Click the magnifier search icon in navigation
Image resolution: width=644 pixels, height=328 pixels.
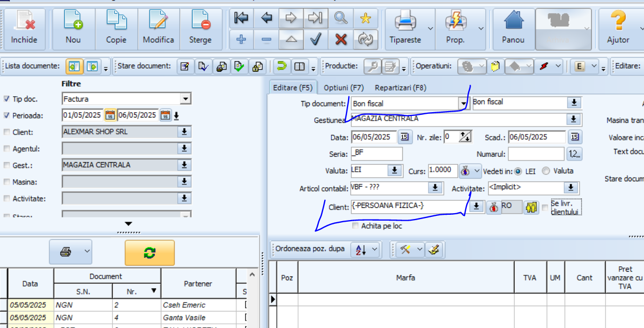click(x=341, y=18)
